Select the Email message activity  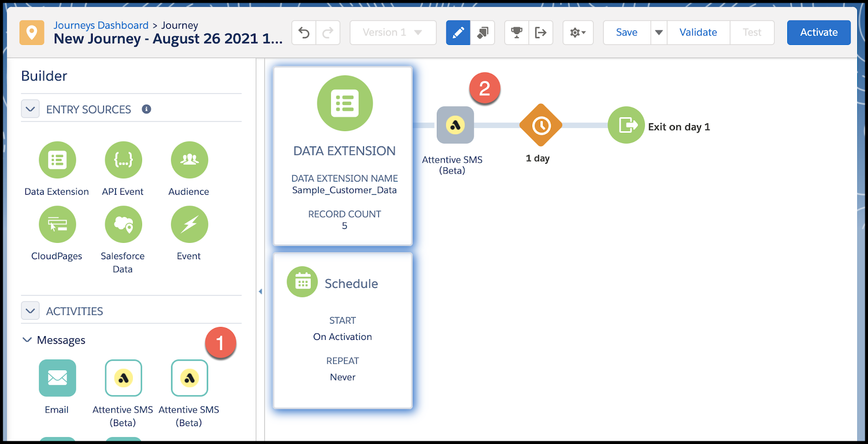57,378
